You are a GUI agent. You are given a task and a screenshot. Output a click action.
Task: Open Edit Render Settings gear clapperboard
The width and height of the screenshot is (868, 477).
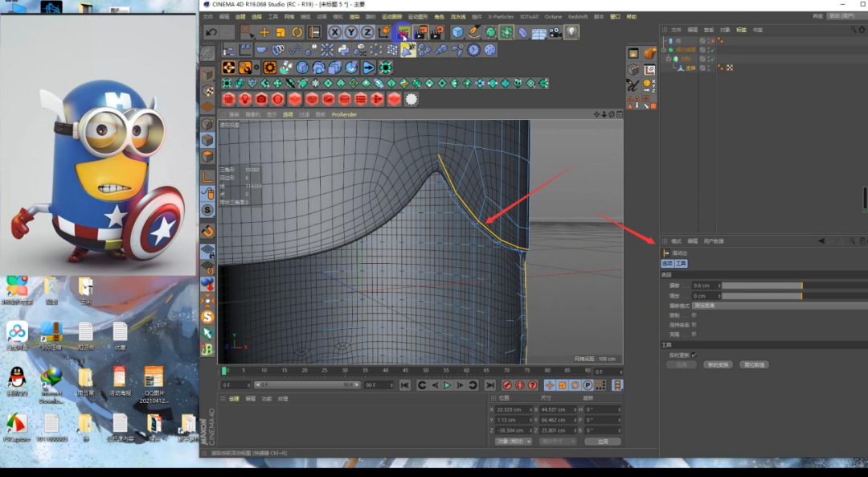click(x=437, y=32)
